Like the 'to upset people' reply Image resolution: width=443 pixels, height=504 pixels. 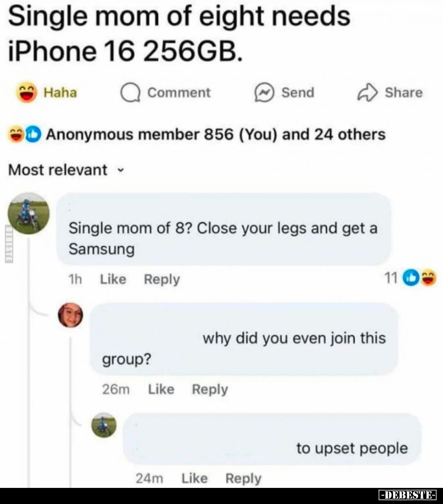pyautogui.click(x=195, y=478)
